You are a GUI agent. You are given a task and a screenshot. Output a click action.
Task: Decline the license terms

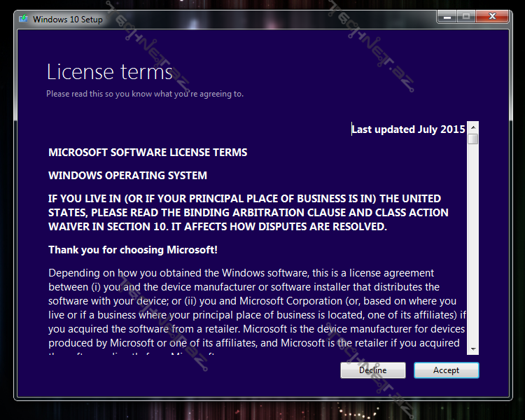point(372,370)
